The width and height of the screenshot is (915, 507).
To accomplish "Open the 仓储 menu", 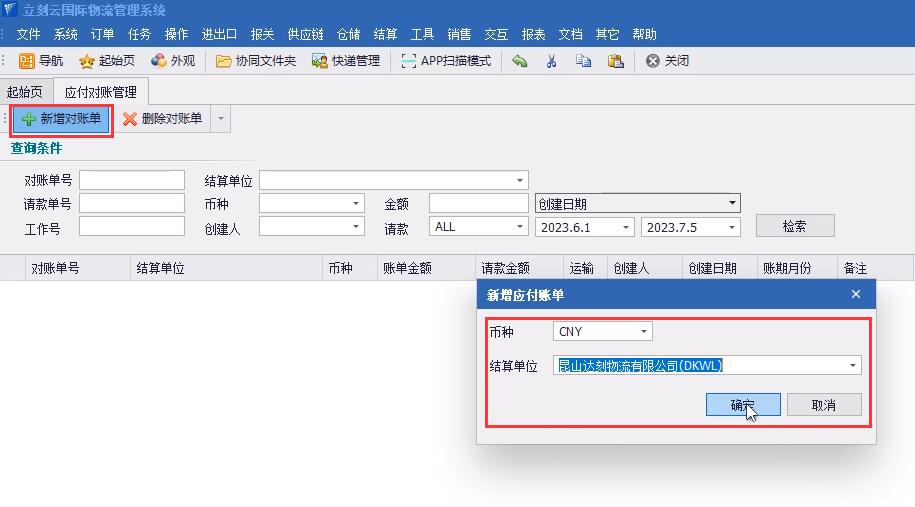I will coord(349,34).
